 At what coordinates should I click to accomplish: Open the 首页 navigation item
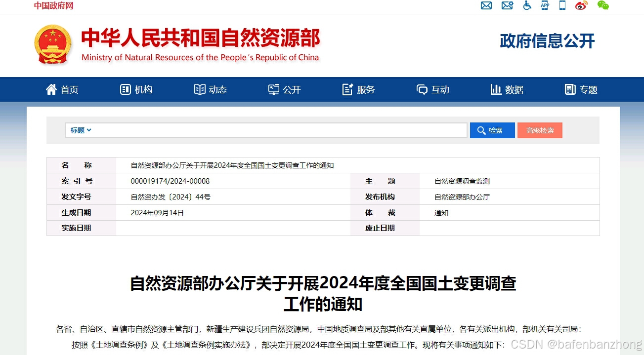pos(70,89)
